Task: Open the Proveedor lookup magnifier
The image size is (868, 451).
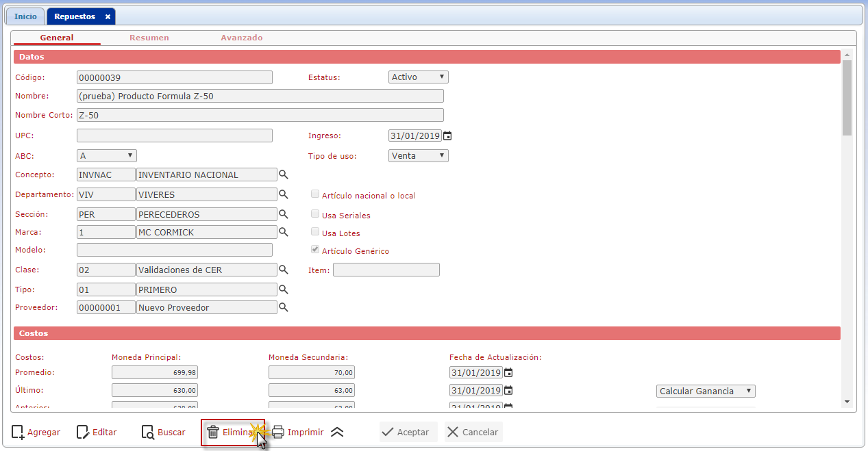Action: [x=284, y=307]
